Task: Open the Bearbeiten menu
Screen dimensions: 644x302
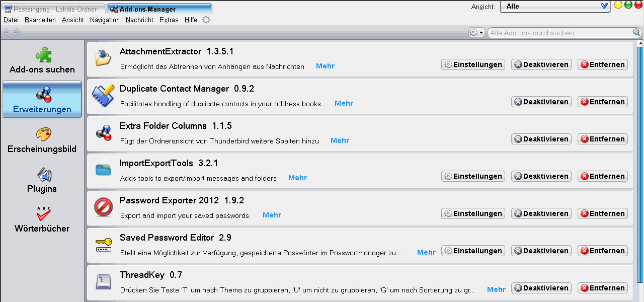Action: [40, 20]
